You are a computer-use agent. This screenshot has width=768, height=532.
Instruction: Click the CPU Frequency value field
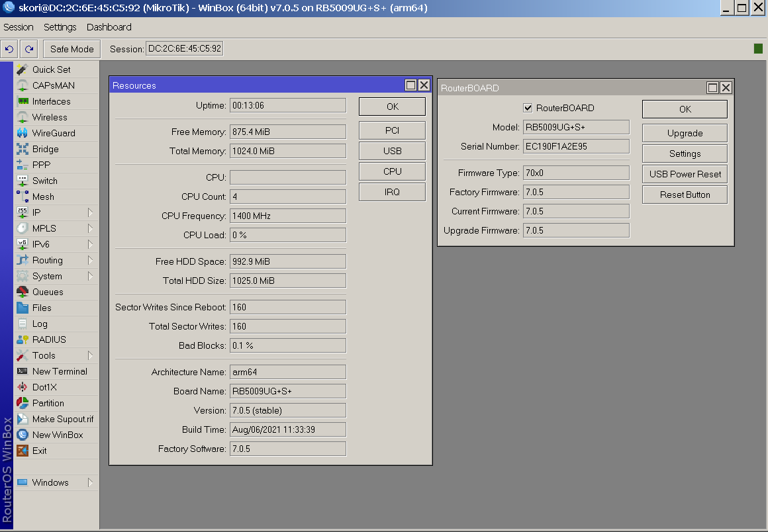[288, 216]
